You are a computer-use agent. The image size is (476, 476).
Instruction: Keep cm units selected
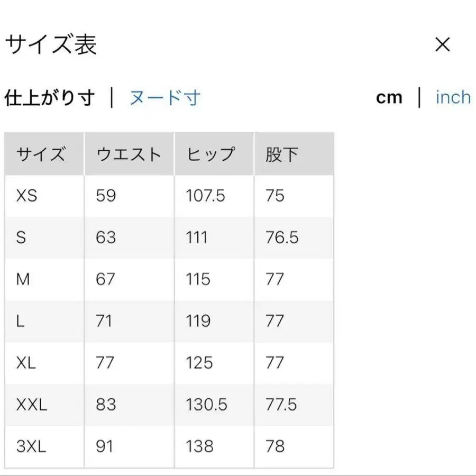[389, 97]
